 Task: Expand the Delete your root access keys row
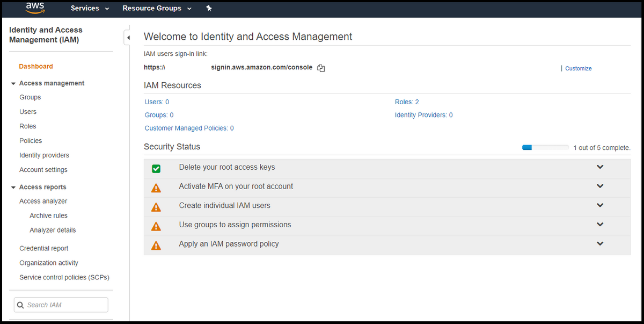pyautogui.click(x=600, y=167)
